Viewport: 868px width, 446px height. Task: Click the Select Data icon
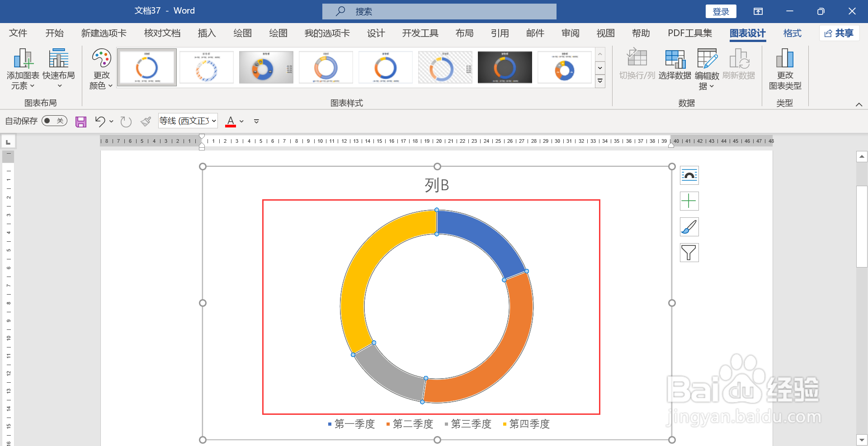tap(675, 59)
